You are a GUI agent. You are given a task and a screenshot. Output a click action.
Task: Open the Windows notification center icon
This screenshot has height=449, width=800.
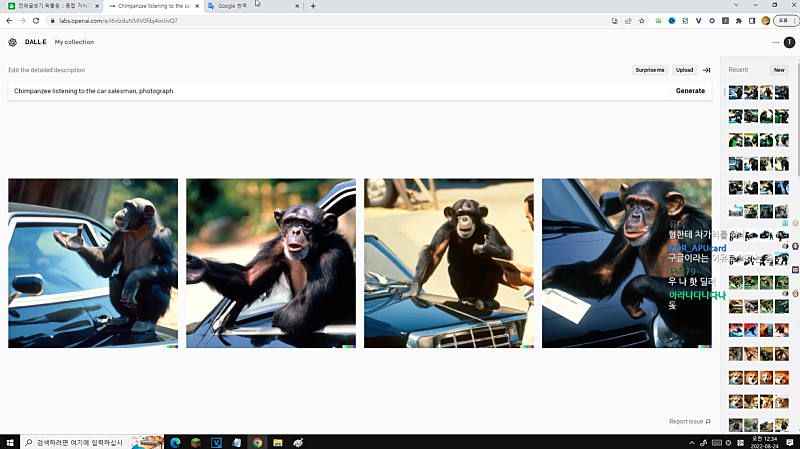(790, 442)
